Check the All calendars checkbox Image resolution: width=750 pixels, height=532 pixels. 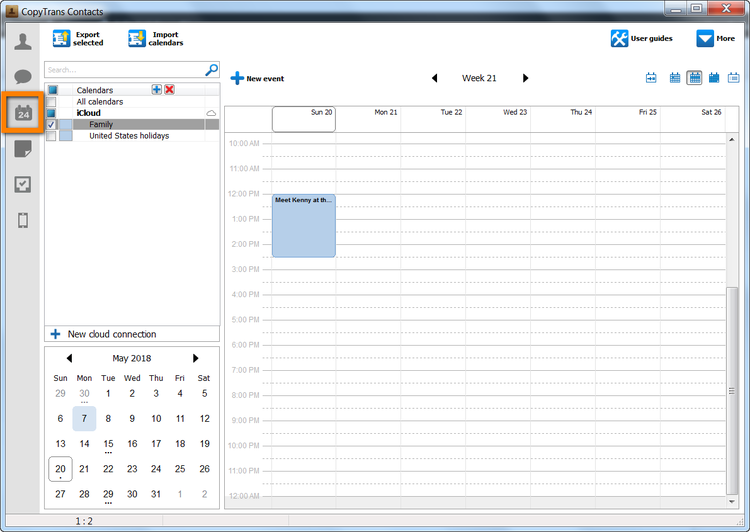[51, 102]
